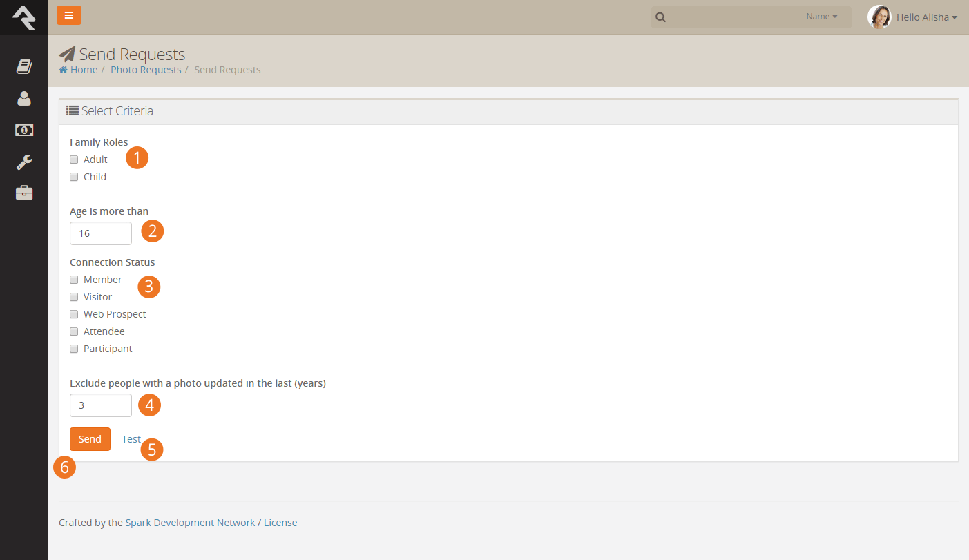Open the person icon sidebar menu
The height and width of the screenshot is (560, 969).
pyautogui.click(x=24, y=98)
